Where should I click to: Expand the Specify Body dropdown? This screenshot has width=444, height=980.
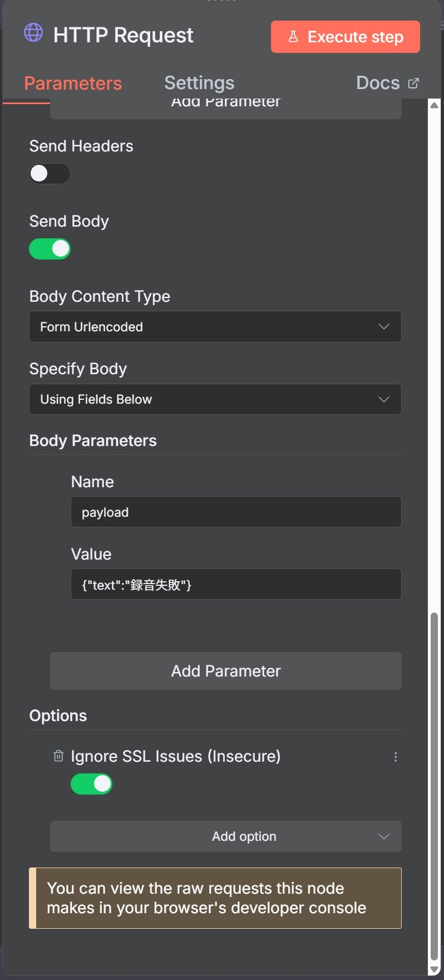215,399
